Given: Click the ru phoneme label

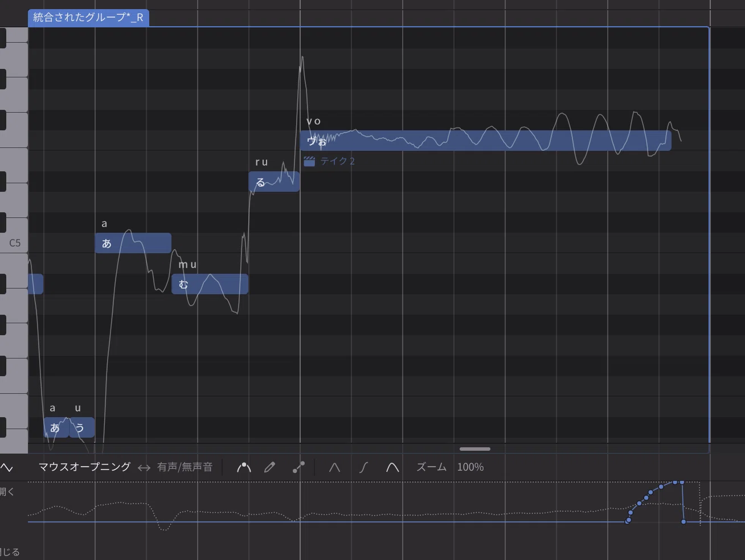Looking at the screenshot, I should coord(261,162).
